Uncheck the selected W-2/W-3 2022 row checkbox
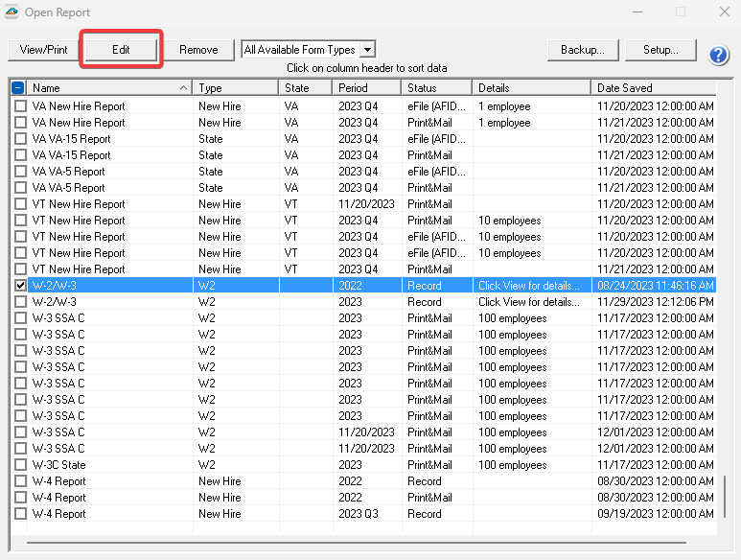 click(20, 286)
